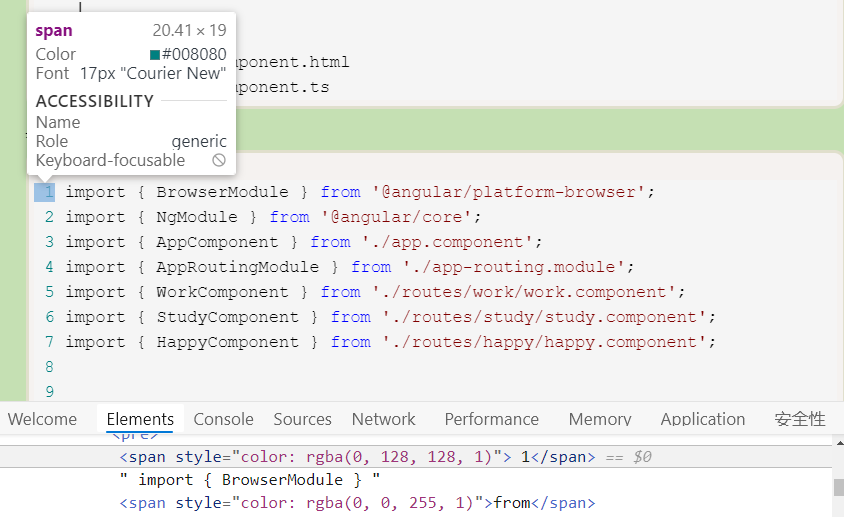Click the './app-routing.module' string

tap(513, 267)
